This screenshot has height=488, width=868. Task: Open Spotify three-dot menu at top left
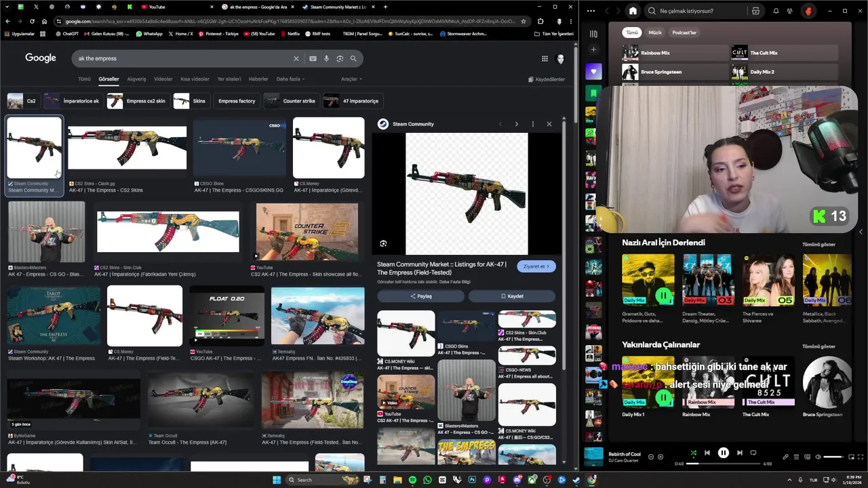[x=591, y=11]
